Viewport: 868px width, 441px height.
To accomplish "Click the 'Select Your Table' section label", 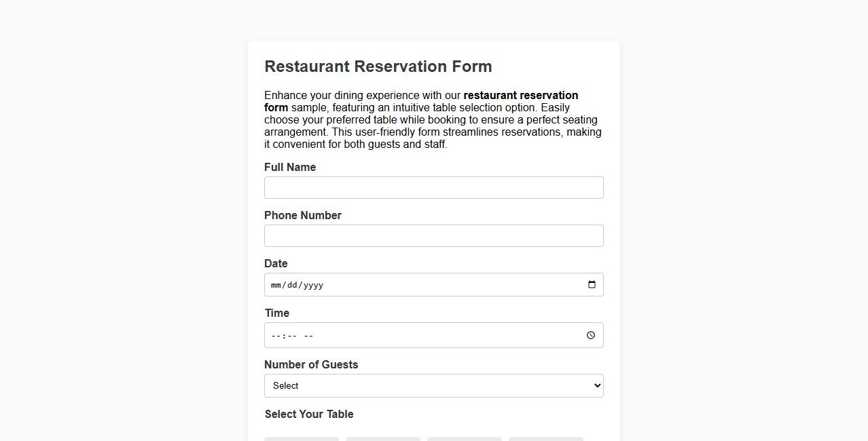I will 309,414.
